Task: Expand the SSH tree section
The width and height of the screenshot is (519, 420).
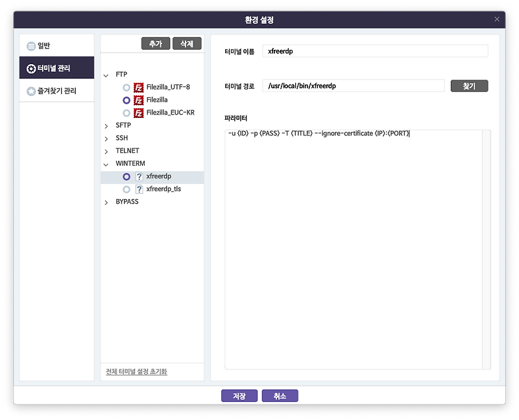Action: [x=106, y=137]
